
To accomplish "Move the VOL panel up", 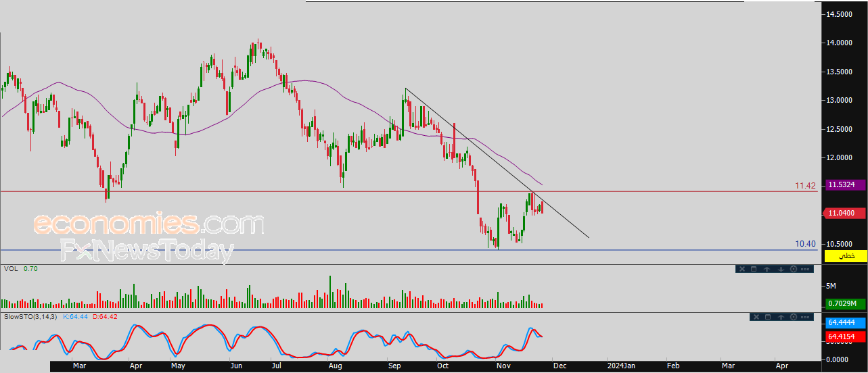I will (767, 269).
